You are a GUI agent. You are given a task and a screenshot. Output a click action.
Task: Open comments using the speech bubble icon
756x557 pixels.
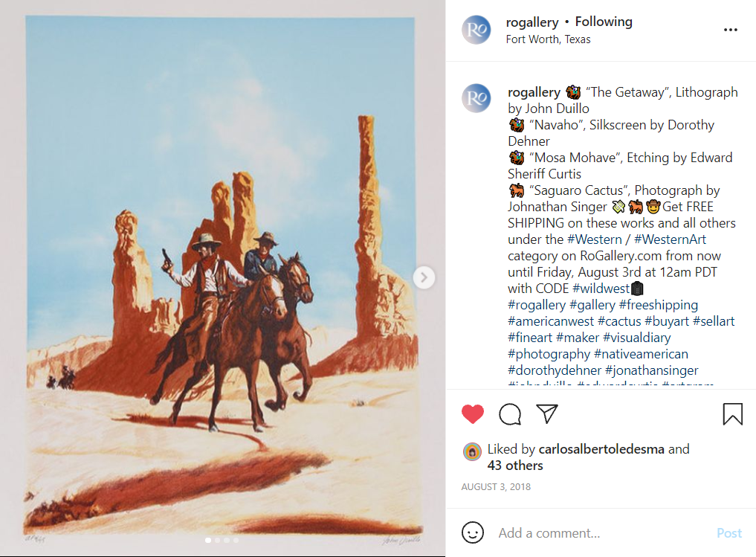pos(510,414)
